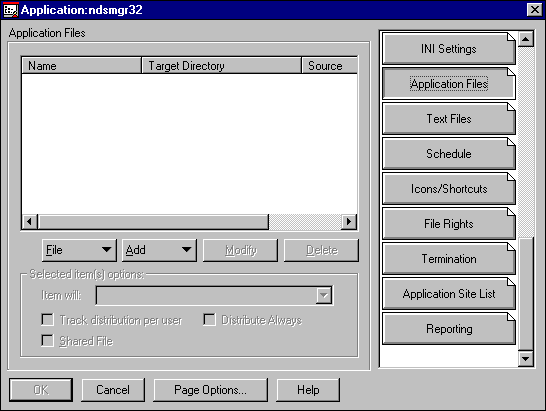This screenshot has width=546, height=411.
Task: Click the Page Options... button
Action: pos(211,390)
